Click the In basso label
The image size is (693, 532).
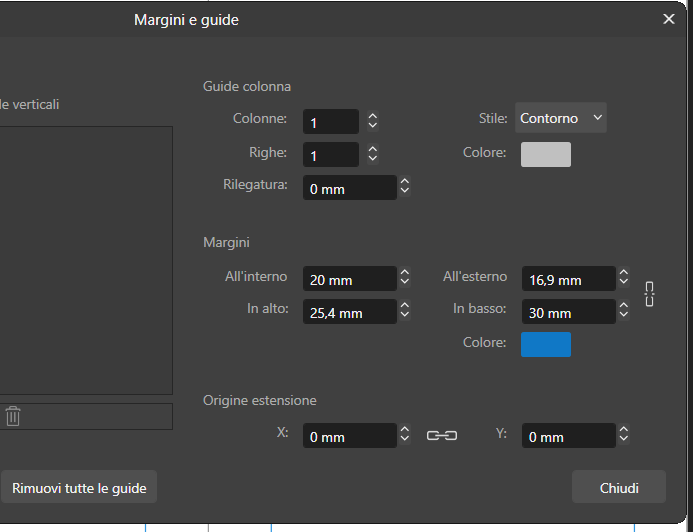(x=480, y=308)
